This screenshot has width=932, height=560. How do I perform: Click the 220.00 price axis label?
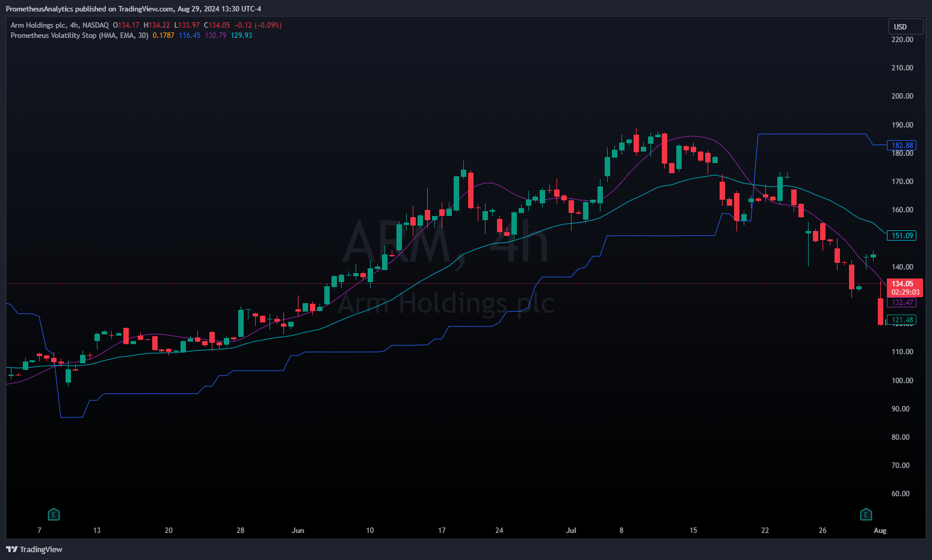902,40
